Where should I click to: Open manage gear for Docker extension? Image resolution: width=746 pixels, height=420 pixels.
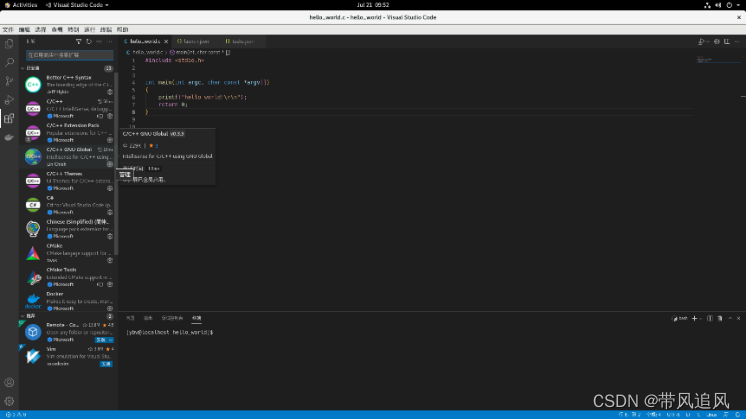110,308
